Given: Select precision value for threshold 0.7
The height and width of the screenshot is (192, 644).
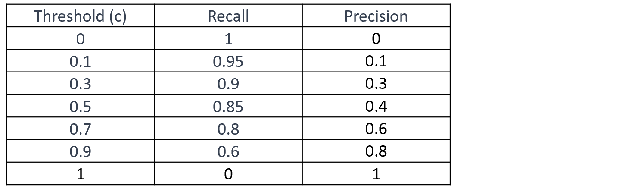Looking at the screenshot, I should [376, 129].
